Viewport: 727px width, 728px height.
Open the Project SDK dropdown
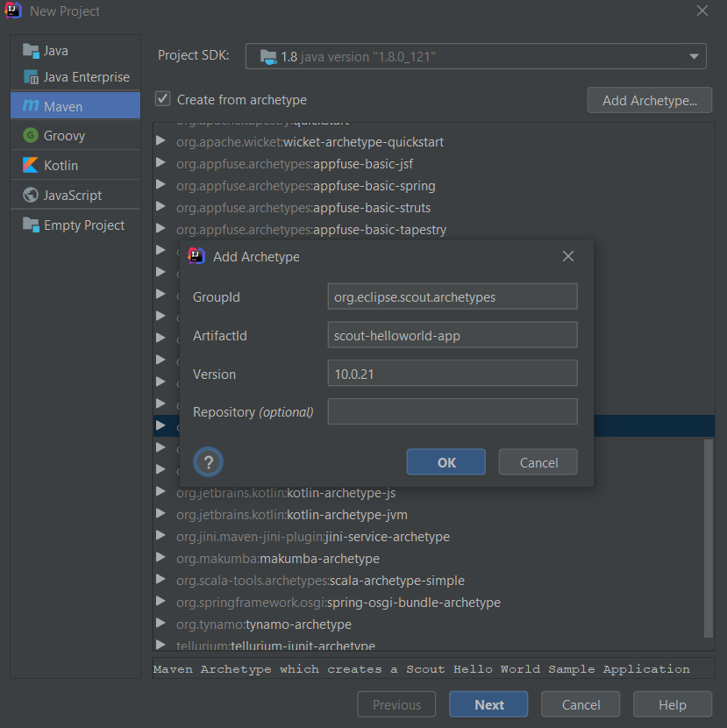coord(476,57)
